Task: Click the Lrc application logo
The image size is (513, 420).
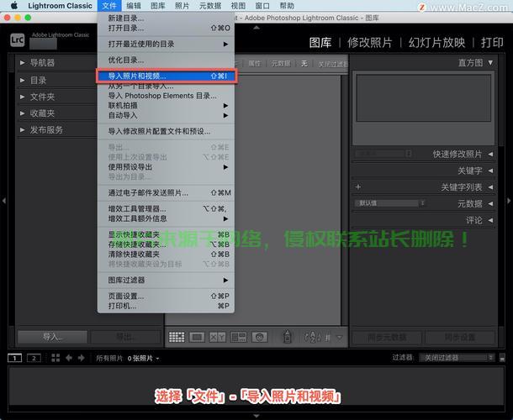Action: [x=17, y=40]
